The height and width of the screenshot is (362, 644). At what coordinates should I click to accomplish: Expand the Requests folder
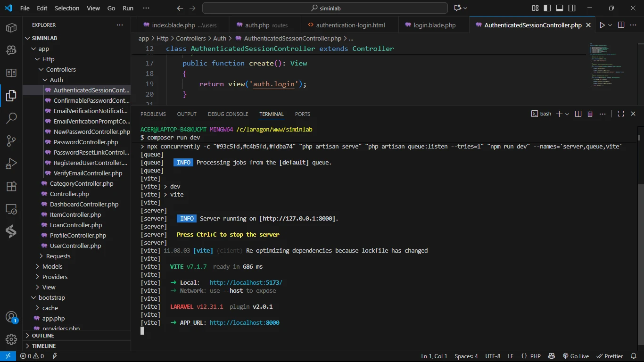coord(58,256)
